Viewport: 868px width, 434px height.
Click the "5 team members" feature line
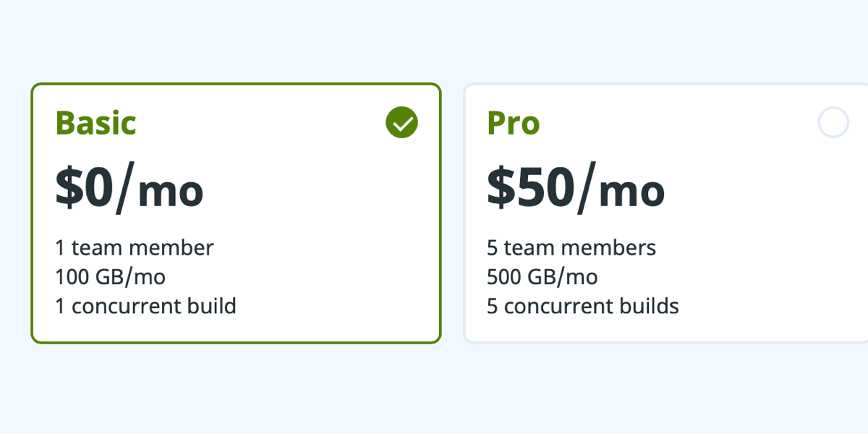pyautogui.click(x=571, y=248)
